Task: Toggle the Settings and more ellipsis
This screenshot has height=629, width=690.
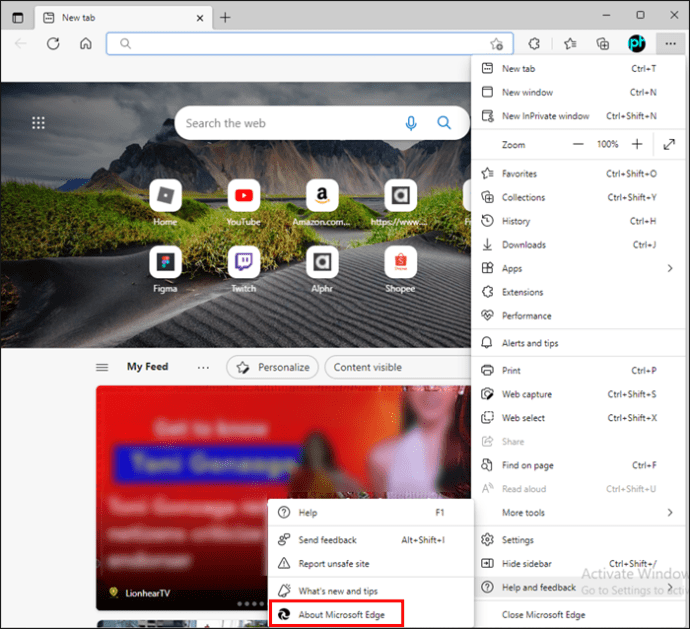Action: click(x=670, y=44)
